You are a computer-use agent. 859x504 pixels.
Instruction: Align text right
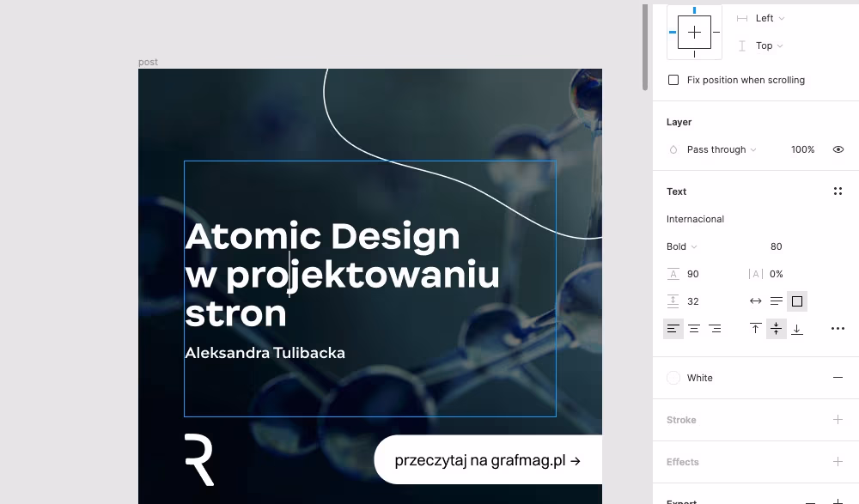coord(715,329)
